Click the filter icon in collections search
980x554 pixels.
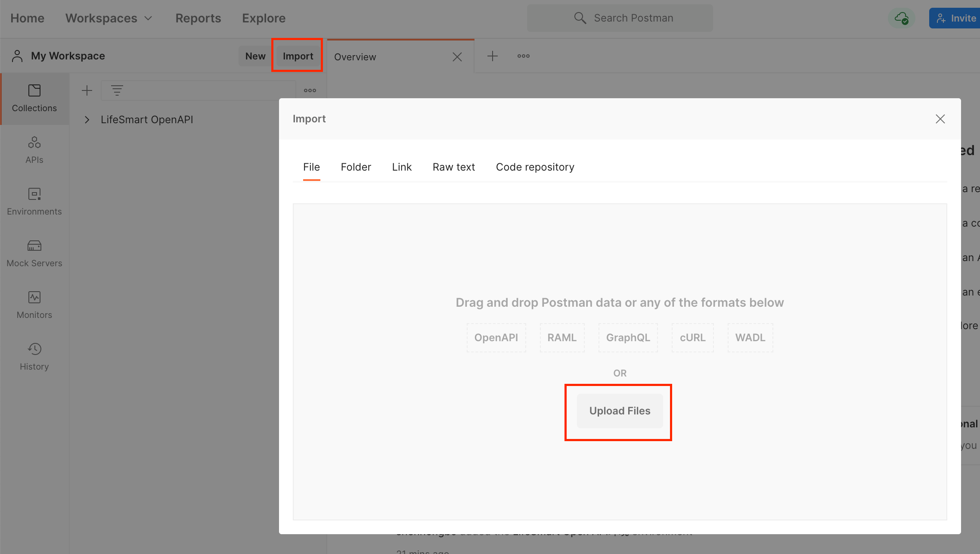pos(117,90)
